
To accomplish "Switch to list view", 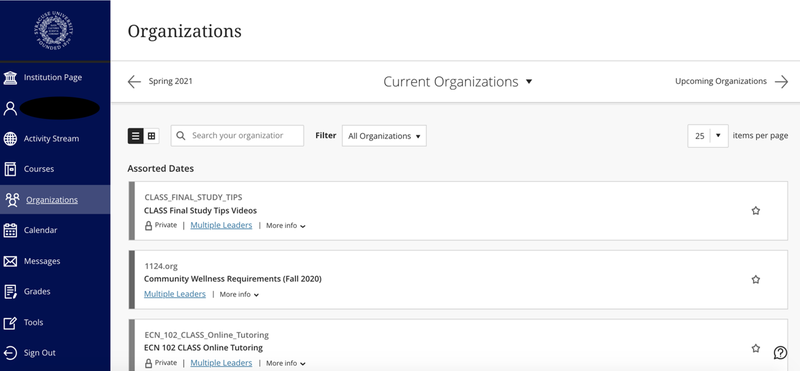I will point(135,136).
